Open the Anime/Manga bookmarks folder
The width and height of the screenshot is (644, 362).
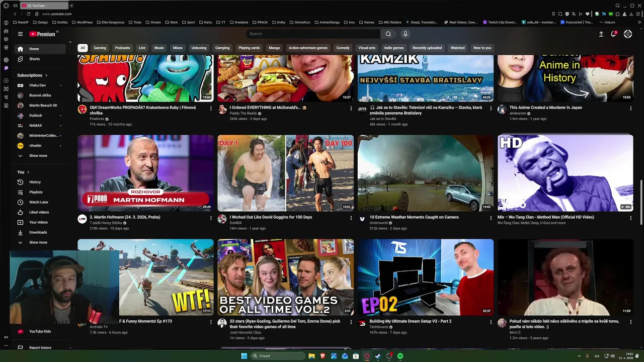[327, 22]
